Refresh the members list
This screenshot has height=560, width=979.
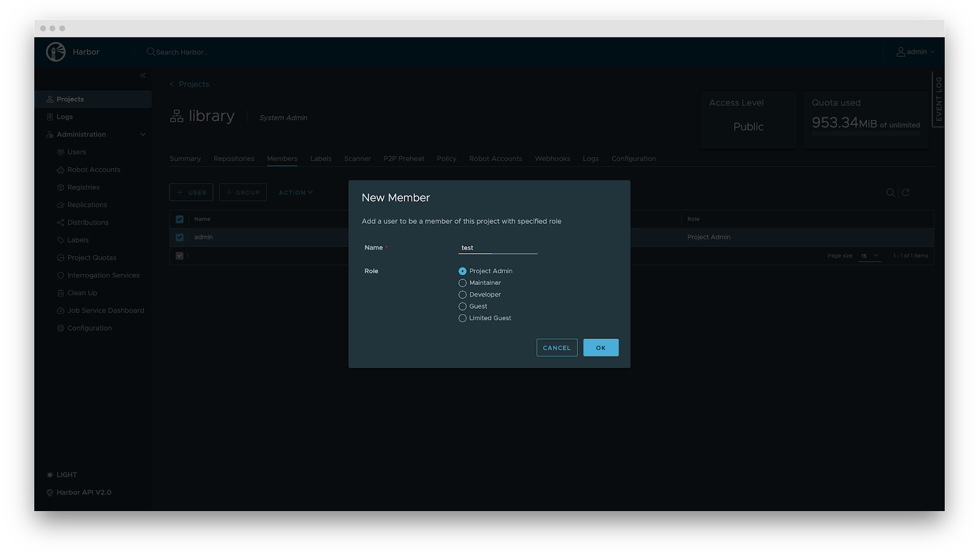[x=906, y=193]
